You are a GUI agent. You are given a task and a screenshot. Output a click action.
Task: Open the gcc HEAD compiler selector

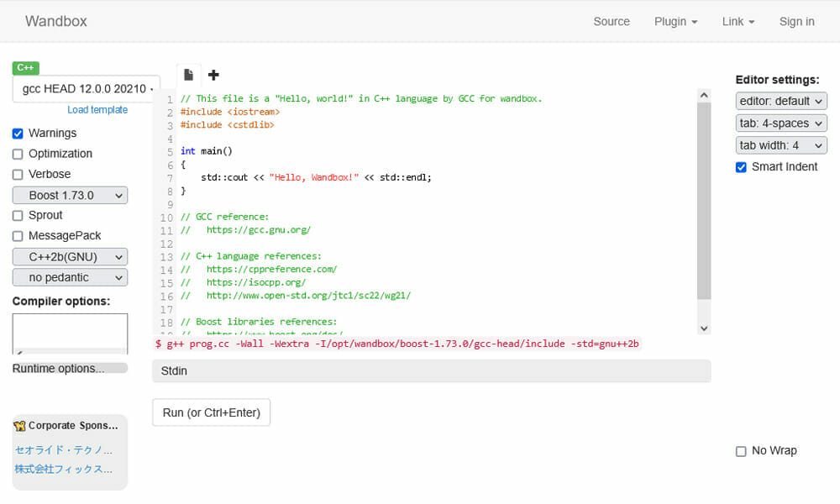pyautogui.click(x=87, y=89)
